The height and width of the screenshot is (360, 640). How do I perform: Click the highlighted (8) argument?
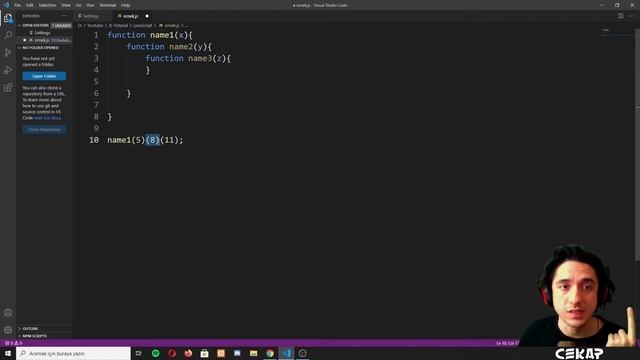(153, 140)
